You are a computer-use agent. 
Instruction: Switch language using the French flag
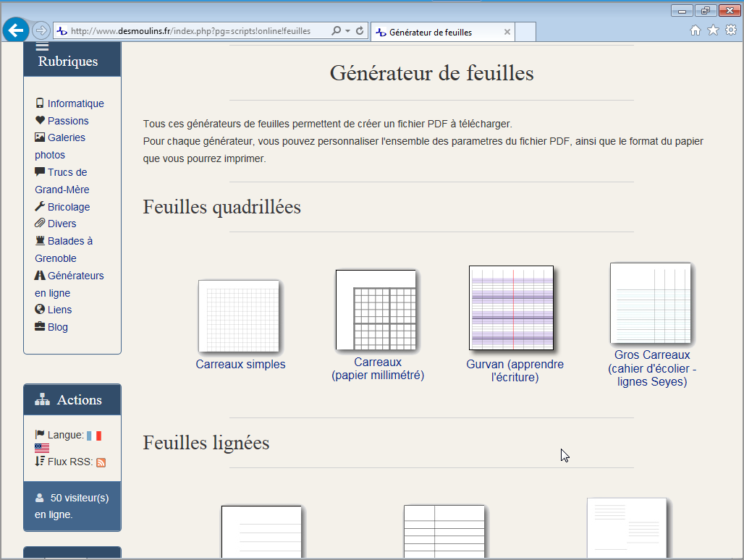(x=94, y=436)
